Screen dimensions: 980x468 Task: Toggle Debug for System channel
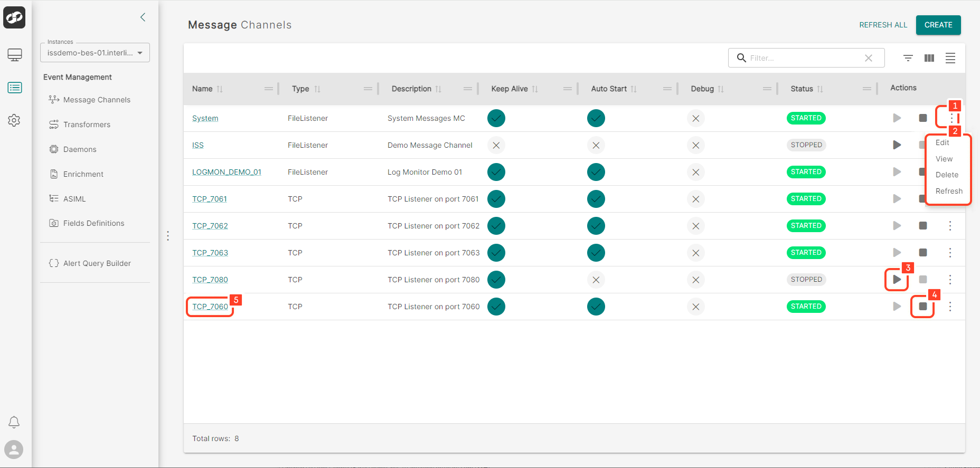click(696, 118)
